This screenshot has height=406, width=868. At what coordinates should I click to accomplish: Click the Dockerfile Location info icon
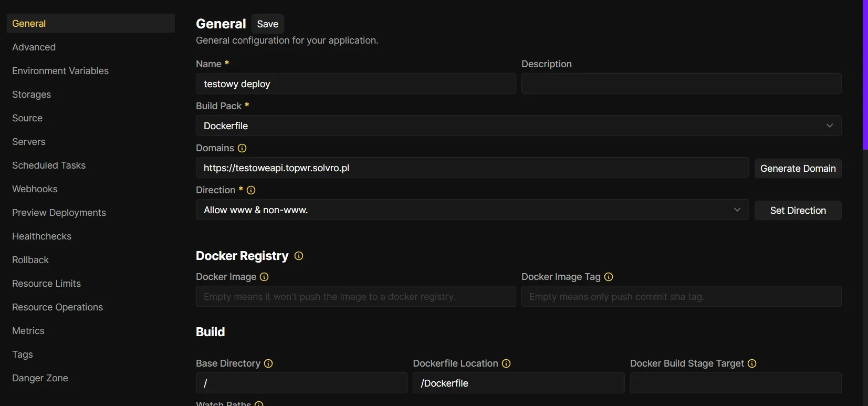[506, 363]
